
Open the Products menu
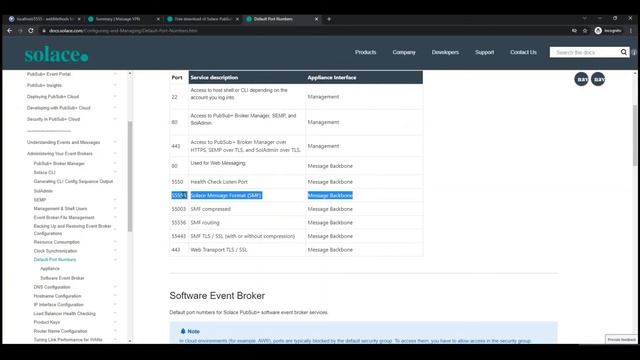365,52
